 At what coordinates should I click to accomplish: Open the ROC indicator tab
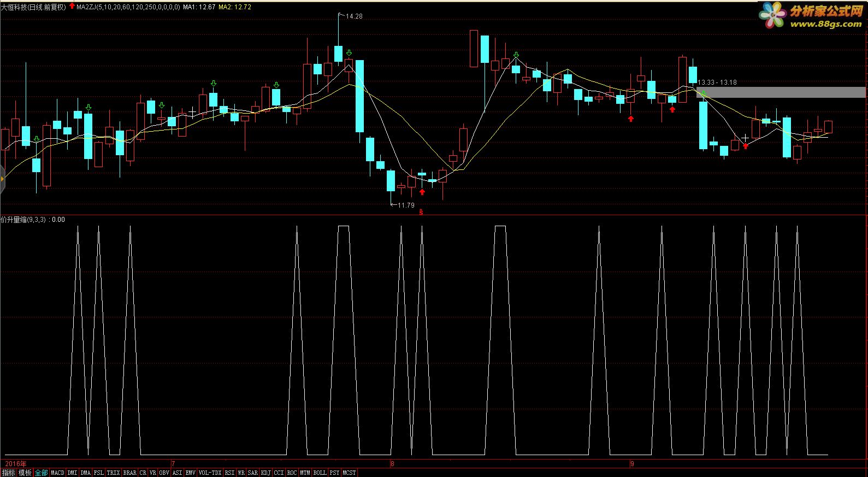292,473
